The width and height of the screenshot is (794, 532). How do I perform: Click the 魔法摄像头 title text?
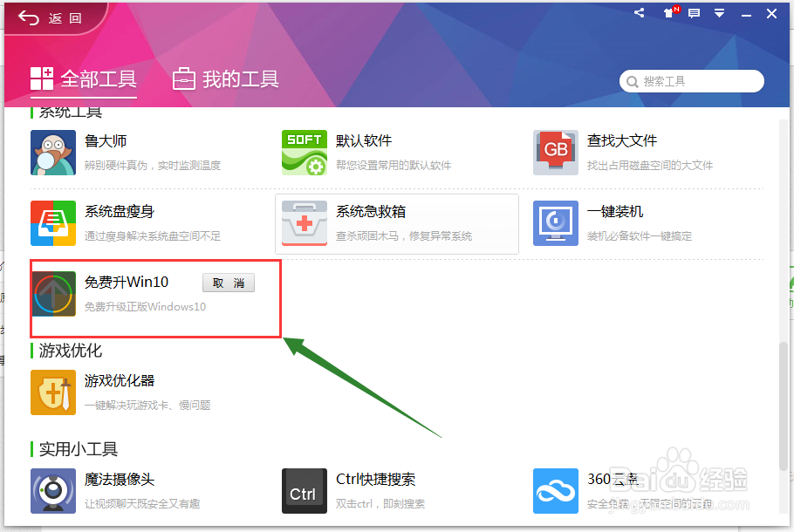click(x=120, y=480)
